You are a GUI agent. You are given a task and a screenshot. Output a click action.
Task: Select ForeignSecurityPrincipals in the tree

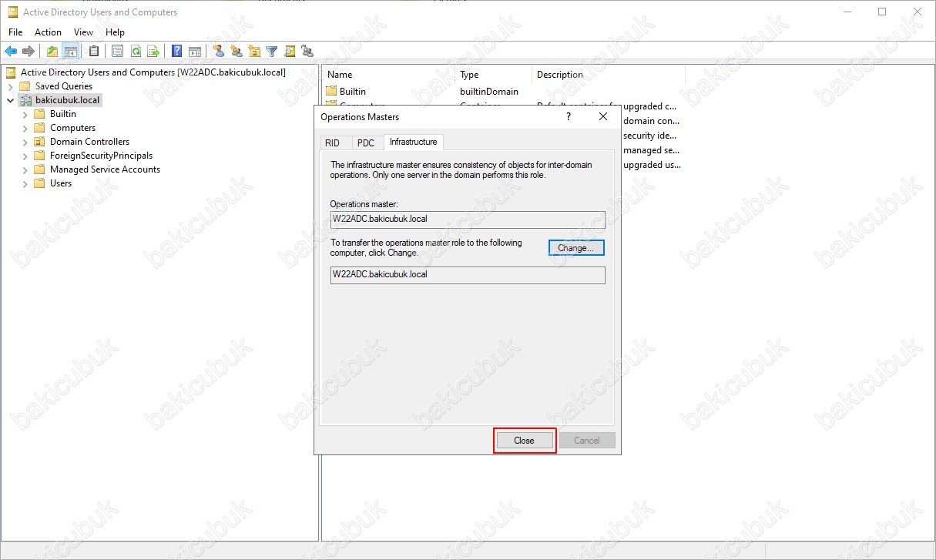tap(101, 156)
